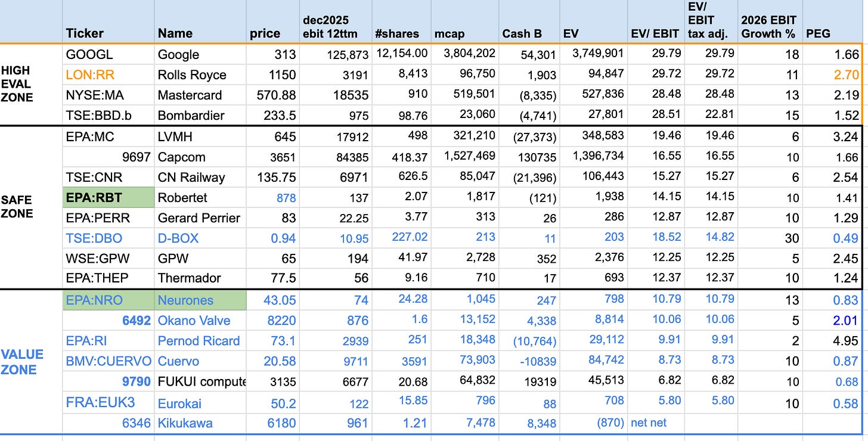Click the Gerard Perrier name cell
Viewport: 868px width, 441px height.
point(201,218)
